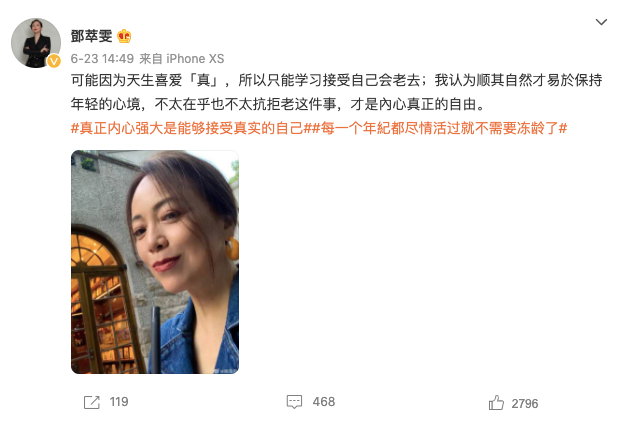Click the comment bubble icon
The height and width of the screenshot is (421, 628).
(x=294, y=402)
